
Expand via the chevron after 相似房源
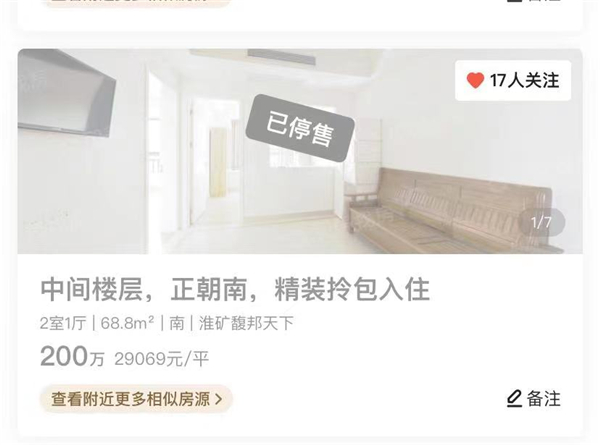(218, 399)
